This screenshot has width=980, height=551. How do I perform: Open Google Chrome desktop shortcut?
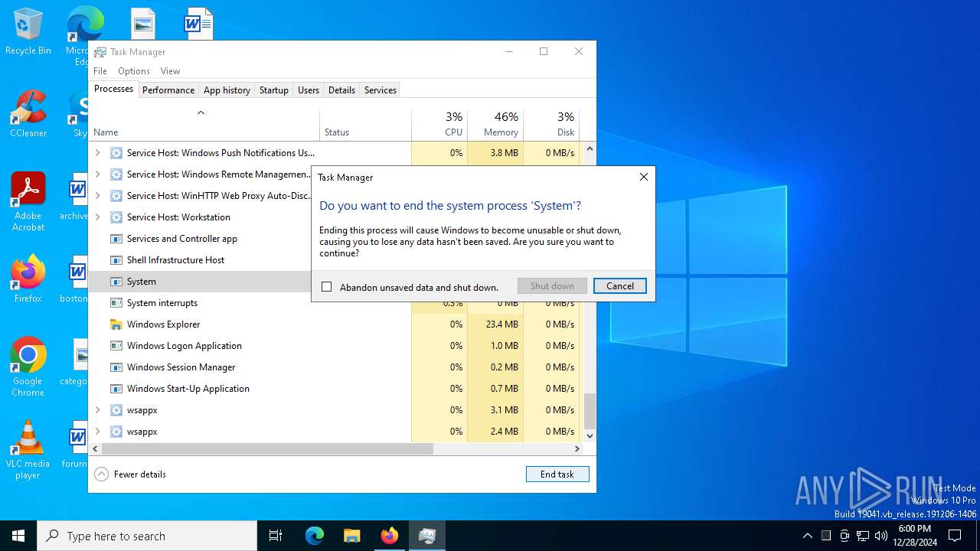[x=28, y=367]
